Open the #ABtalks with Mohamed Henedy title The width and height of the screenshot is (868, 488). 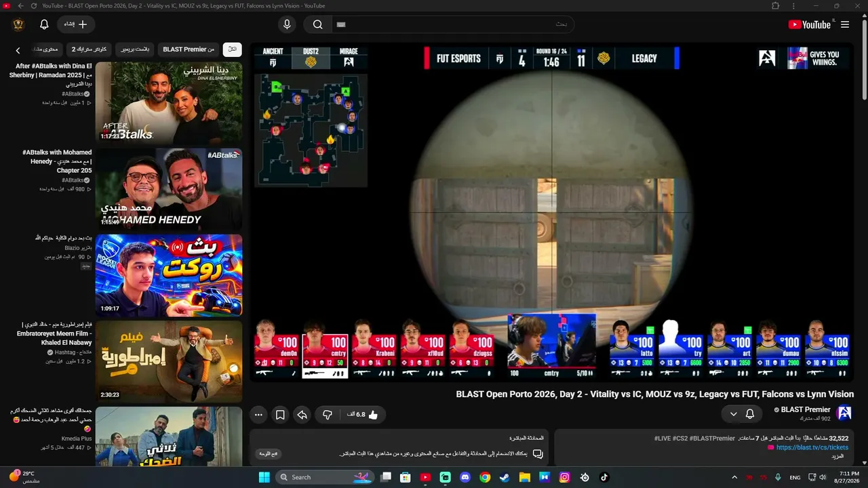(58, 161)
